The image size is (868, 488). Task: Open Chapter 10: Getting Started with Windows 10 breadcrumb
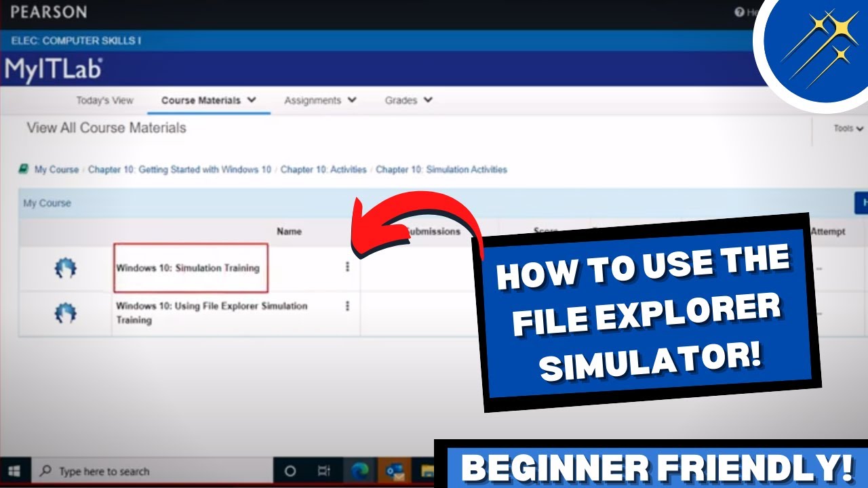click(x=180, y=169)
